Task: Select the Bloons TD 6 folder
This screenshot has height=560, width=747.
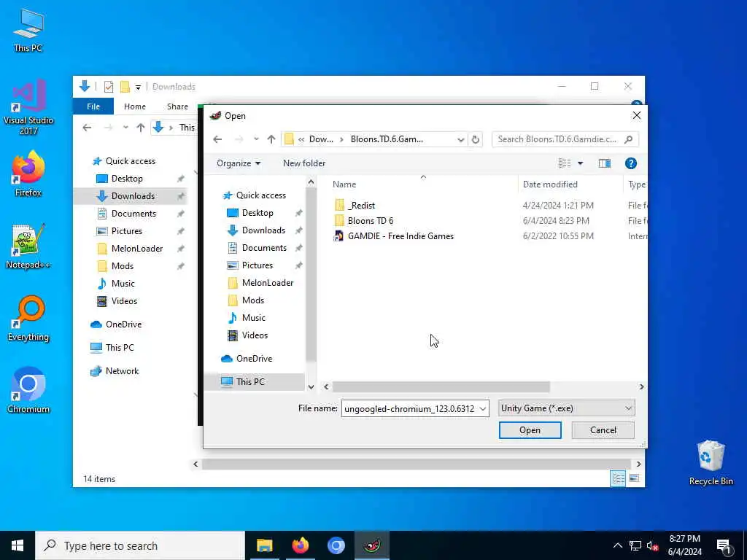Action: [371, 220]
